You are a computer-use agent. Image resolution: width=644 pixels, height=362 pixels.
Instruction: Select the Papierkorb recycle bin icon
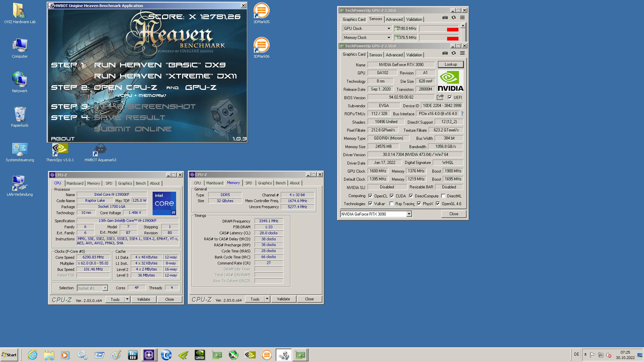point(20,117)
